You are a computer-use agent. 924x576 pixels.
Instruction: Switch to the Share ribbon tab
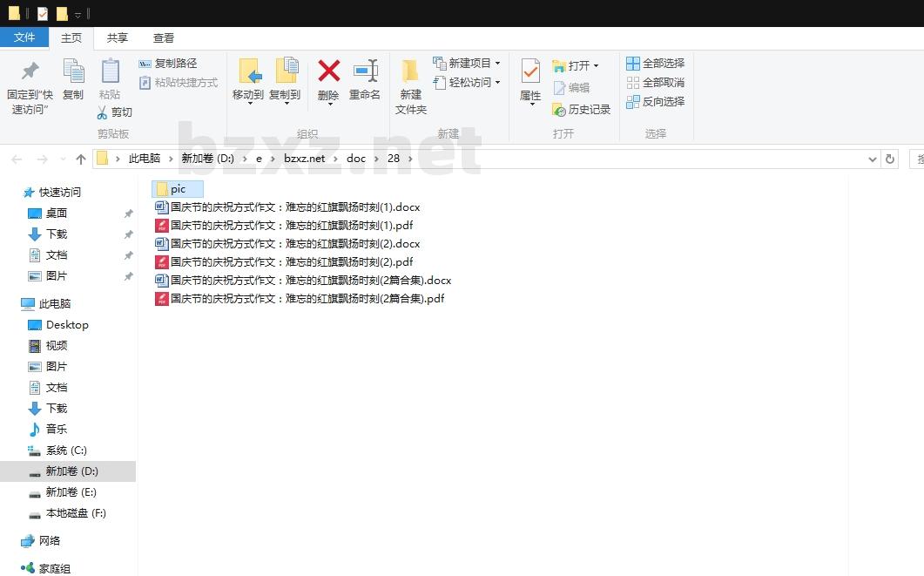point(117,38)
